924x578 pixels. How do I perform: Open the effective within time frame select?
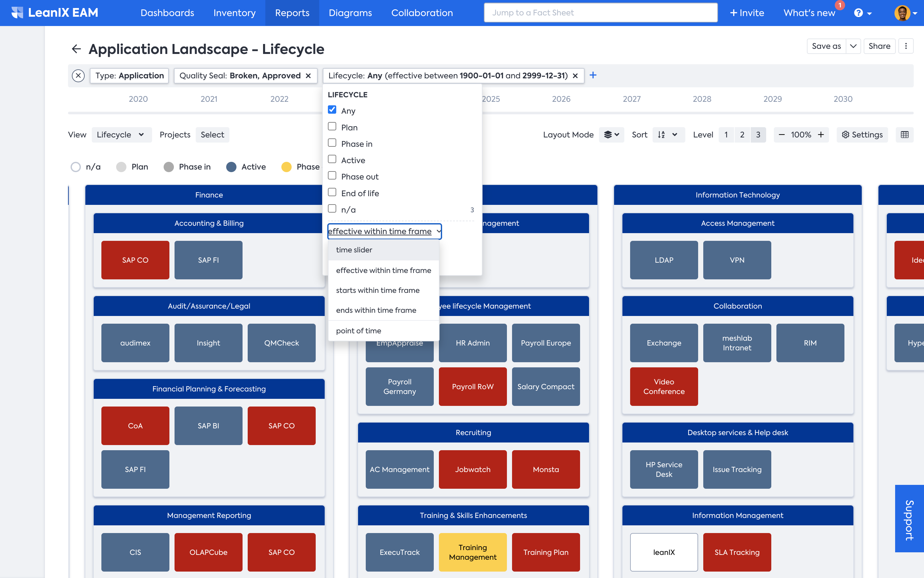tap(384, 231)
